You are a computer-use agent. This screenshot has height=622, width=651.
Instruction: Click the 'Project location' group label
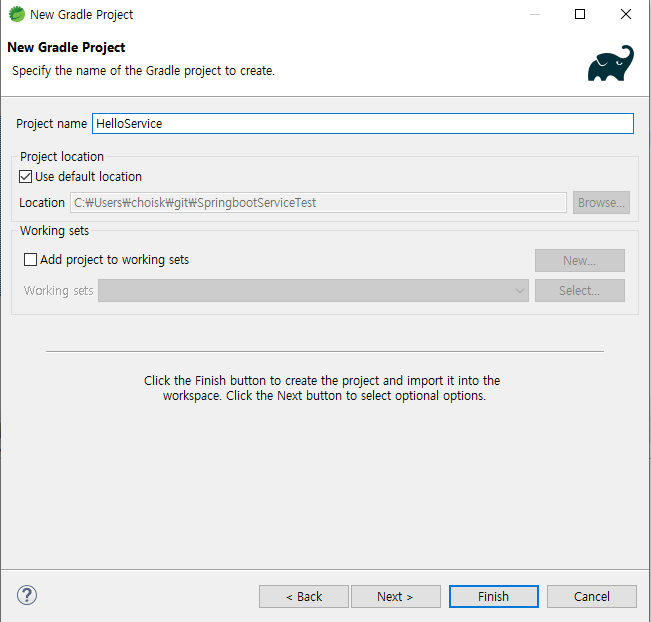[x=62, y=157]
